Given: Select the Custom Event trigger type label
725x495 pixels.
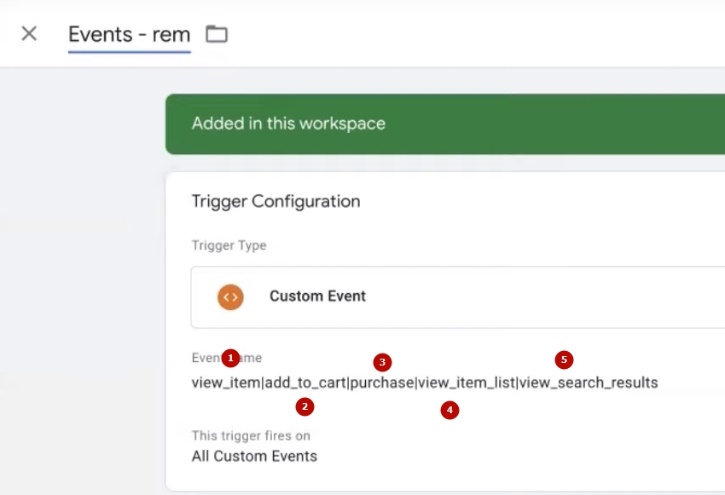Looking at the screenshot, I should pos(317,296).
